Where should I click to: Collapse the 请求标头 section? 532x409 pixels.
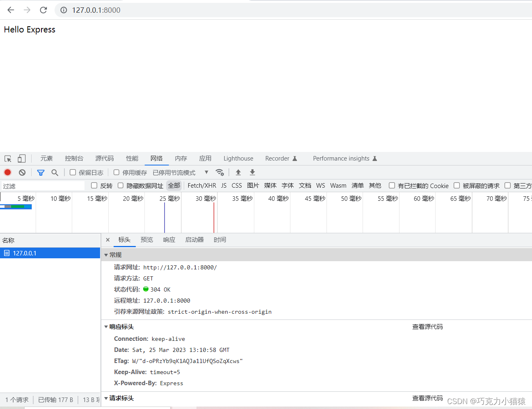click(106, 398)
